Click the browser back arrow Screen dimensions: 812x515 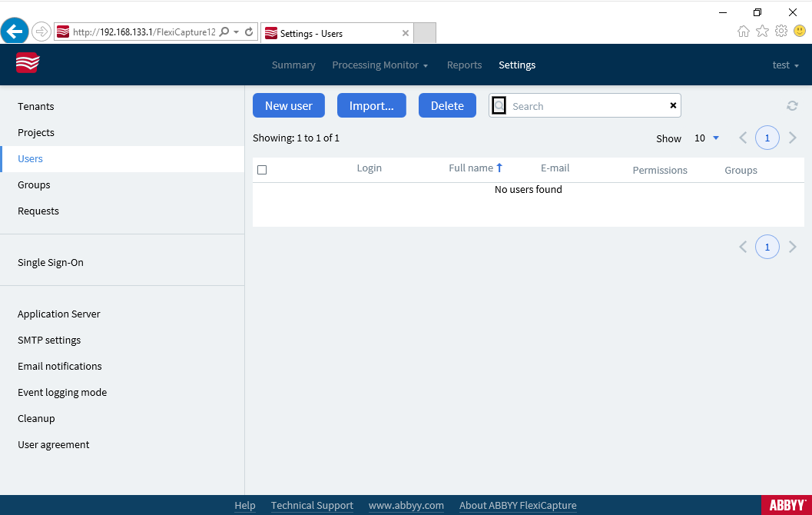pyautogui.click(x=15, y=31)
